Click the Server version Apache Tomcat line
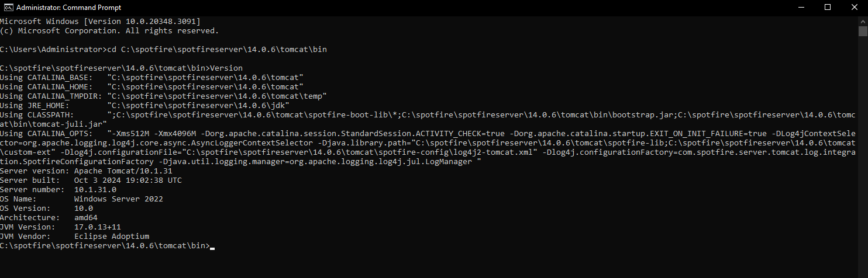Viewport: 868px width, 278px height. coord(86,171)
